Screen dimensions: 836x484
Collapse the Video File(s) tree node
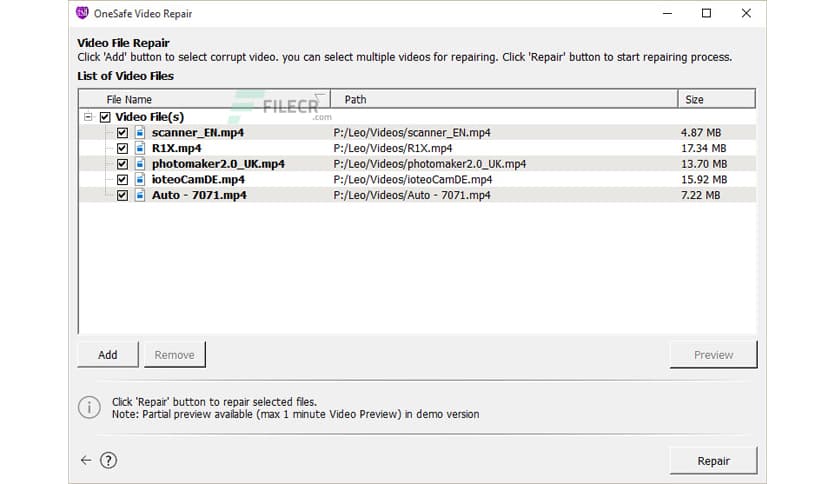88,117
